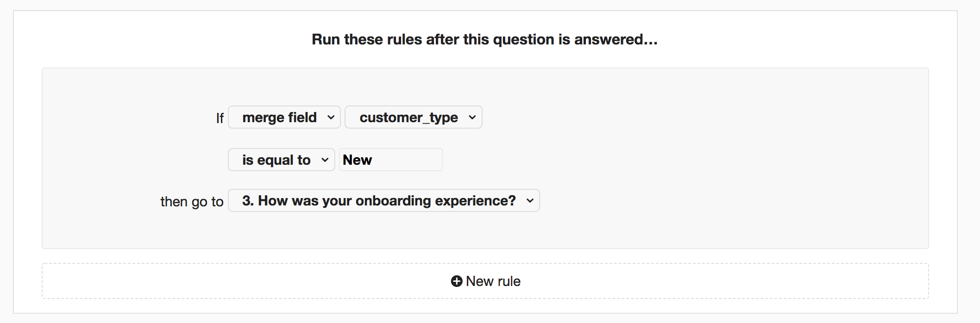This screenshot has height=323, width=980.
Task: Click the plus icon beside New rule
Action: pyautogui.click(x=457, y=281)
